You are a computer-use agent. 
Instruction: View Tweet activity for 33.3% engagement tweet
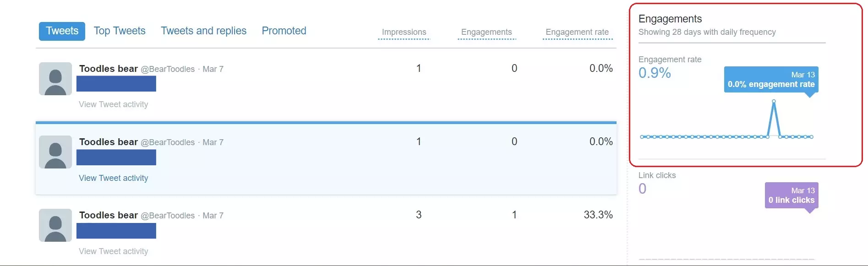point(113,251)
